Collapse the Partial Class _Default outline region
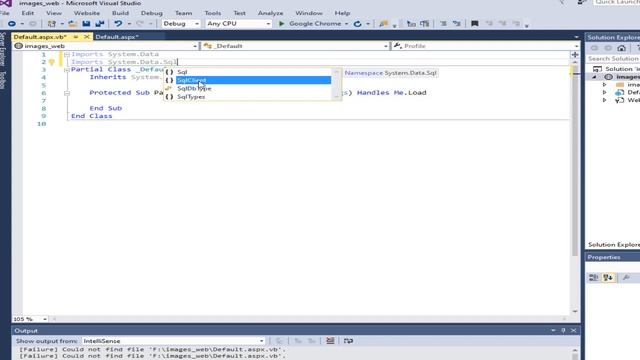 pyautogui.click(x=67, y=70)
